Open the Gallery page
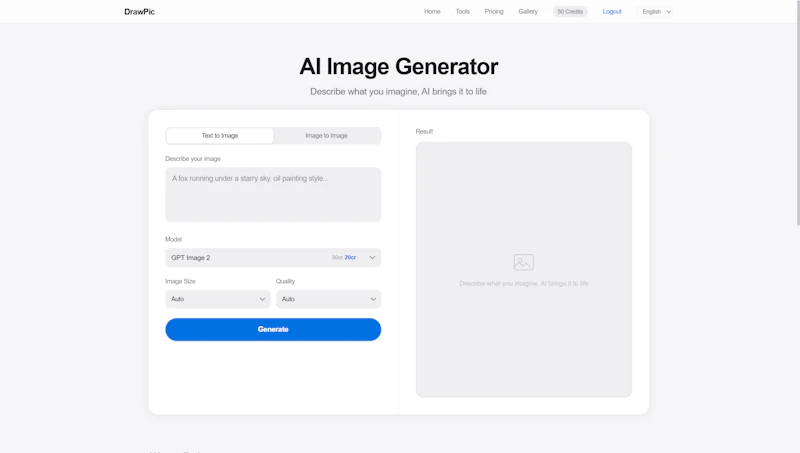This screenshot has height=453, width=800. pyautogui.click(x=528, y=11)
